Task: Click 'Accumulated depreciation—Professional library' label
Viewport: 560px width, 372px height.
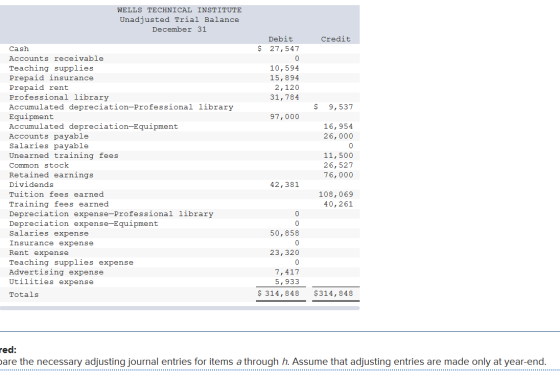Action: tap(121, 107)
